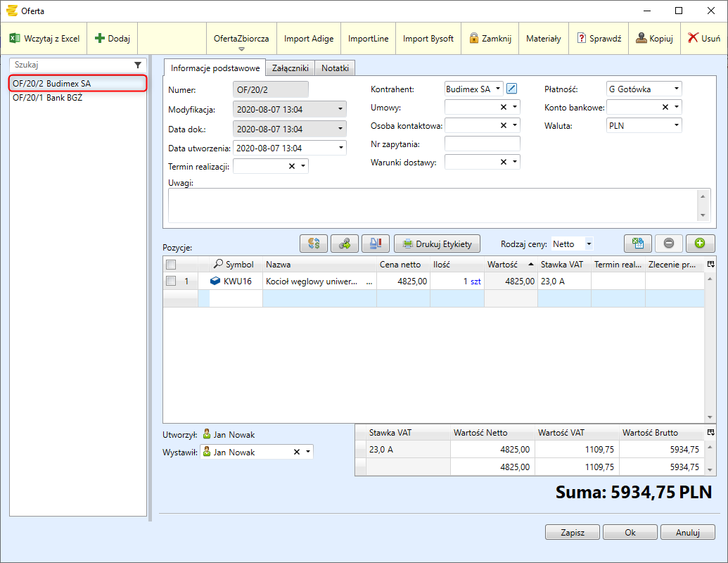Screen dimensions: 728x563
Task: Switch to the Załączniki tab
Action: pos(290,68)
